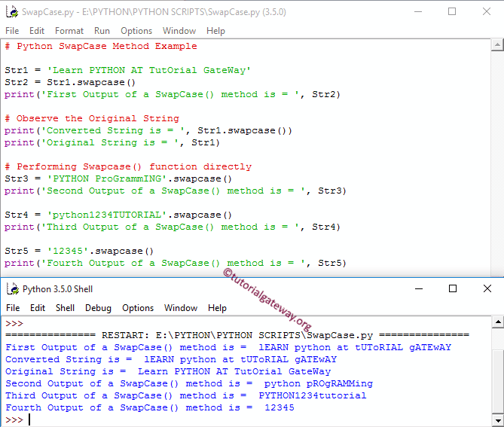The image size is (504, 427).
Task: Open File menu in SwapCase.py editor
Action: pos(12,31)
